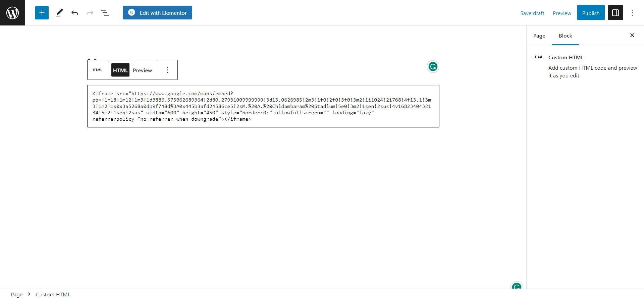Viewport: 644px width, 299px height.
Task: Open the editor options three-dot menu
Action: 632,13
